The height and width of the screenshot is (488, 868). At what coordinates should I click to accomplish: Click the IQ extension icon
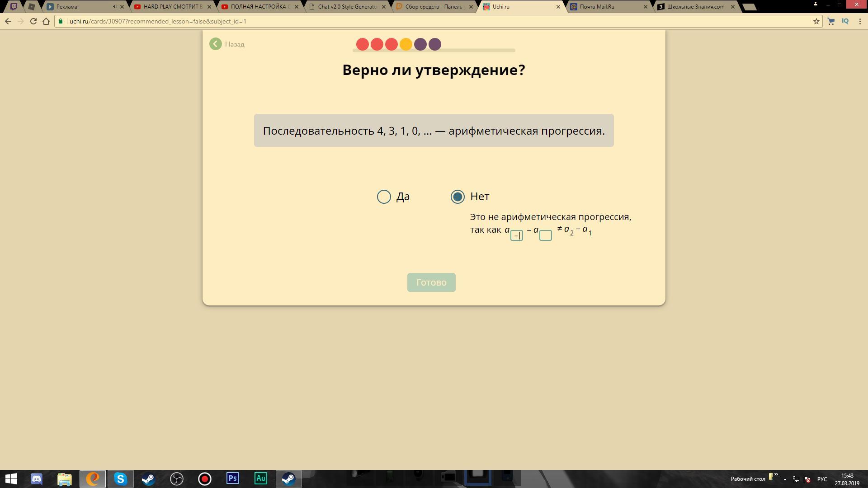[845, 21]
